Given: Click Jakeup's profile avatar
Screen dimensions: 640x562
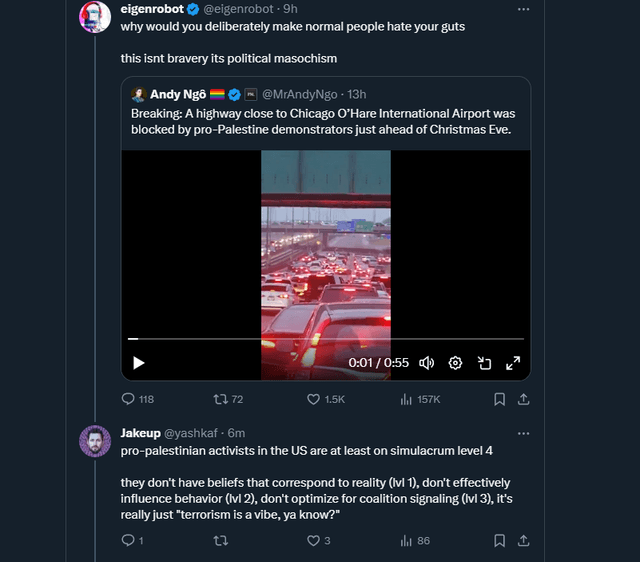Looking at the screenshot, I should click(95, 441).
